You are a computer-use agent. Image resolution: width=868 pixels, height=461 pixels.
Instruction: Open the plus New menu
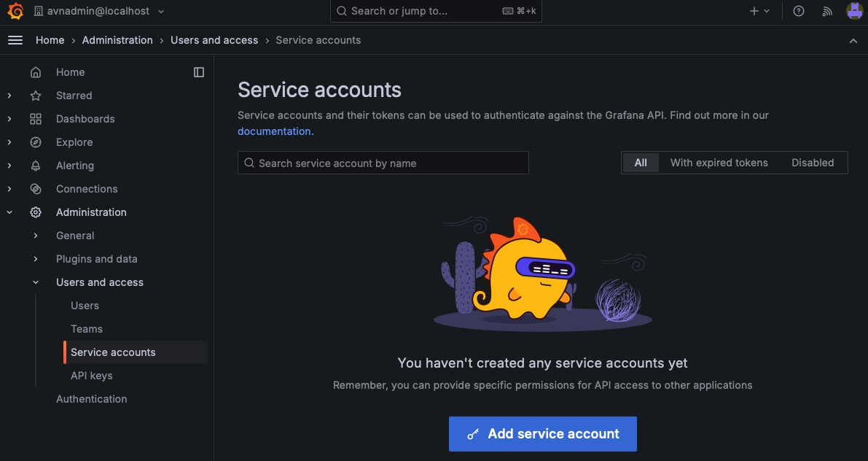coord(759,11)
